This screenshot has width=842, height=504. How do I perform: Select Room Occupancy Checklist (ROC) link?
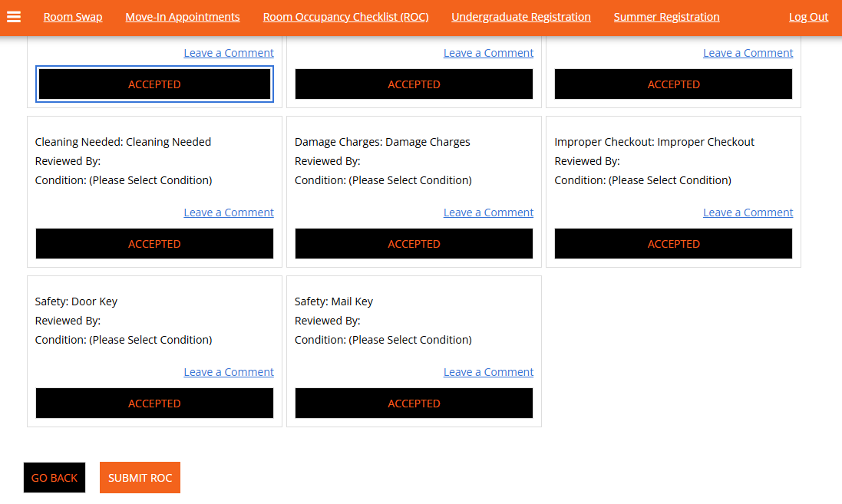(x=345, y=17)
